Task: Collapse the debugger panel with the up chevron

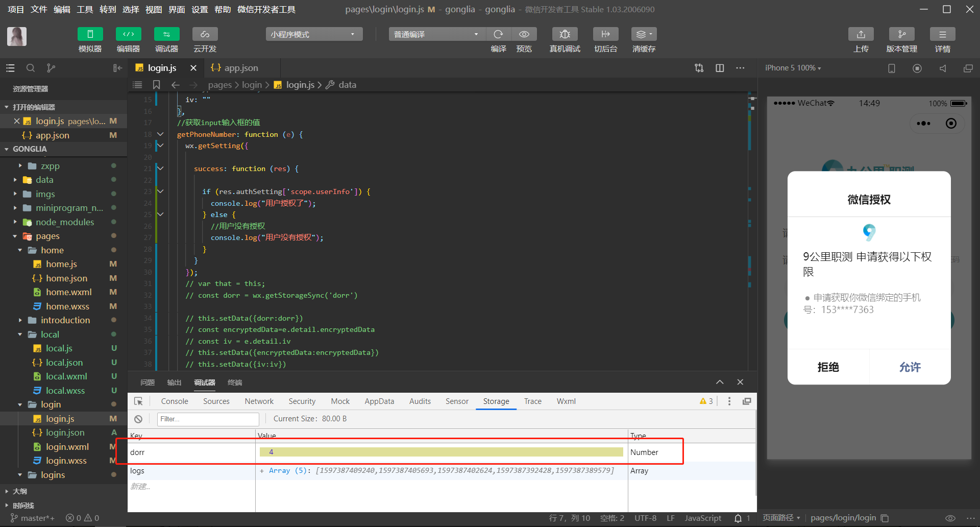Action: click(720, 382)
